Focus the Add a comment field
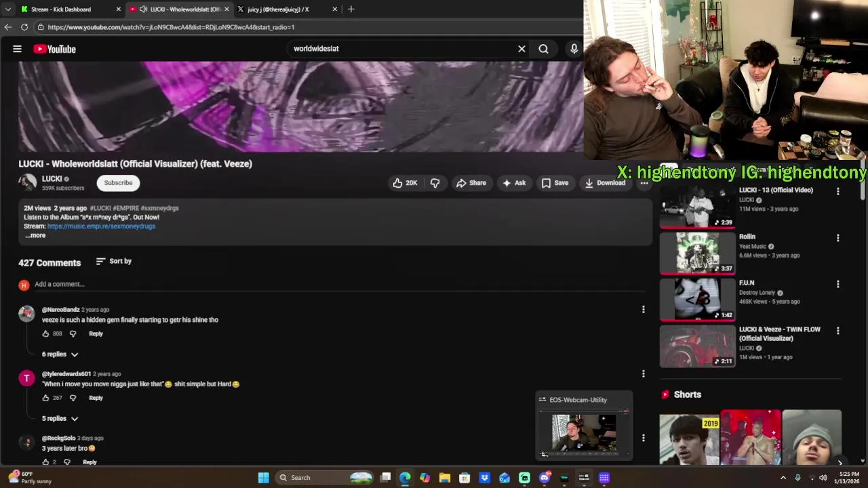 tap(339, 284)
